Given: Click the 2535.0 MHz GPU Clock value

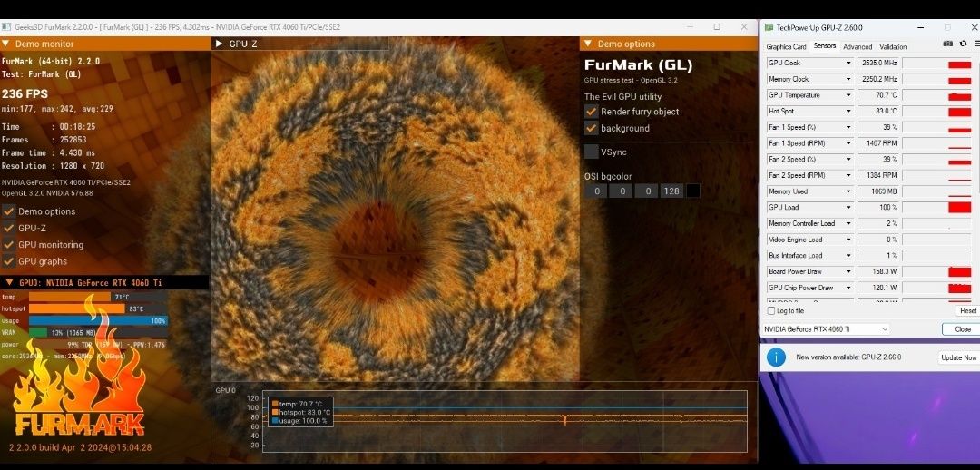Looking at the screenshot, I should (877, 64).
